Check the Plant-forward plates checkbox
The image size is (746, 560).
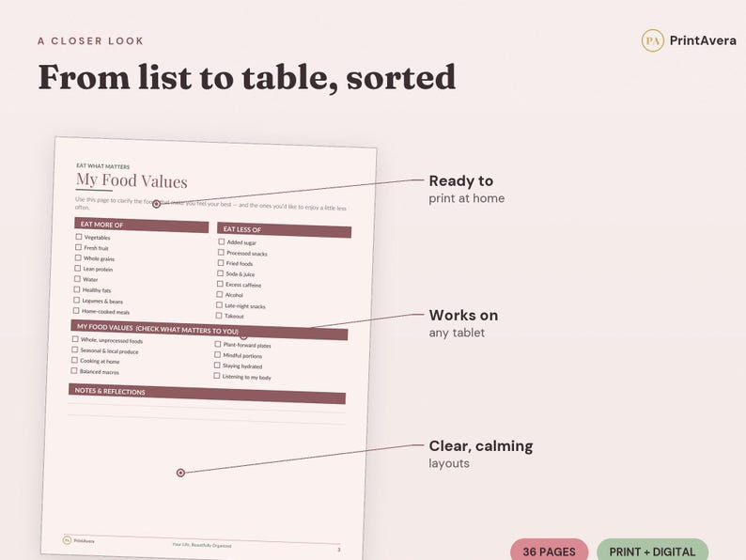[218, 344]
